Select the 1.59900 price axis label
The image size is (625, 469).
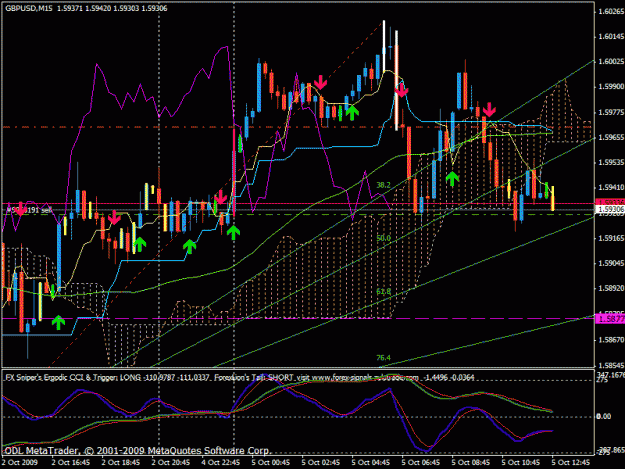point(611,86)
